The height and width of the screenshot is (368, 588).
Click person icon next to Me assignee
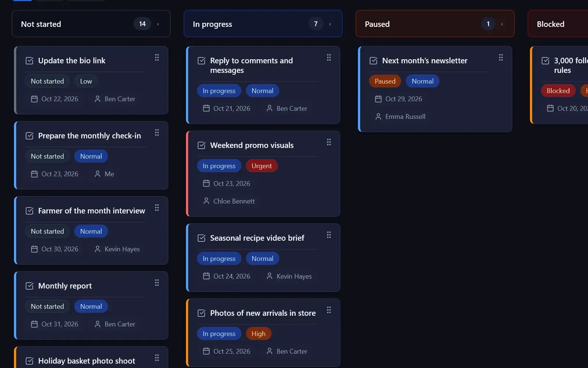pos(97,174)
